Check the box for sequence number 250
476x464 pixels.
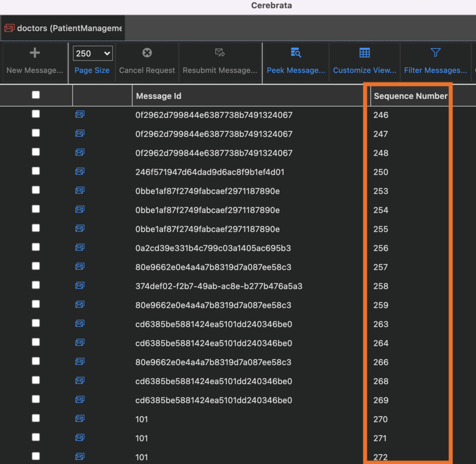36,171
